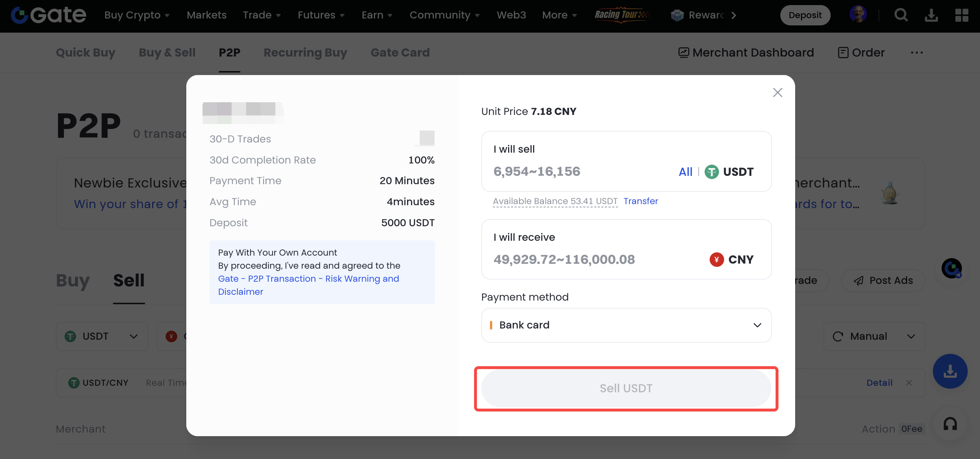This screenshot has width=980, height=459.
Task: Open the headset support icon
Action: (x=950, y=423)
